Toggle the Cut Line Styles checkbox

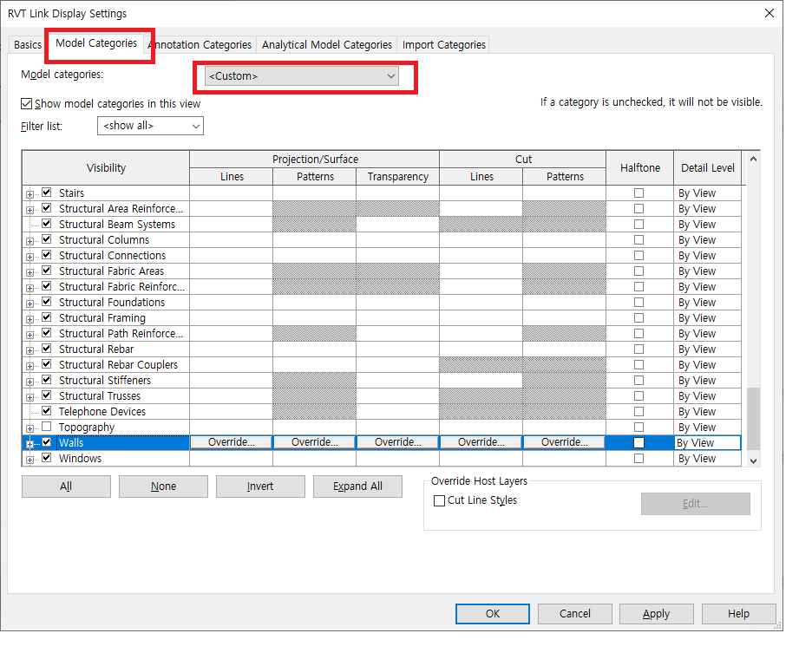pyautogui.click(x=439, y=501)
